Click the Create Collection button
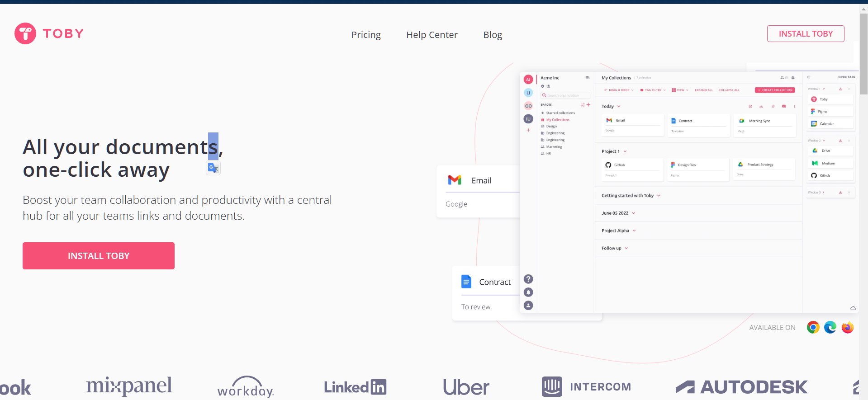868x400 pixels. 775,90
